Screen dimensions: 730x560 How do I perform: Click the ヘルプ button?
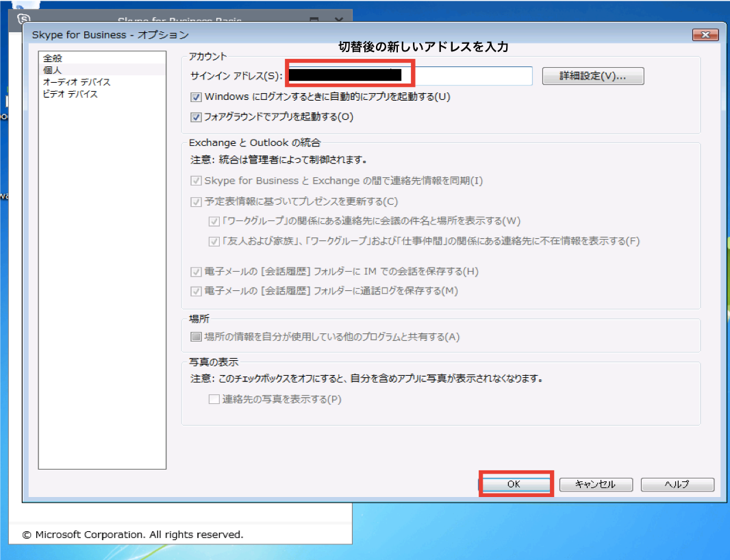677,484
